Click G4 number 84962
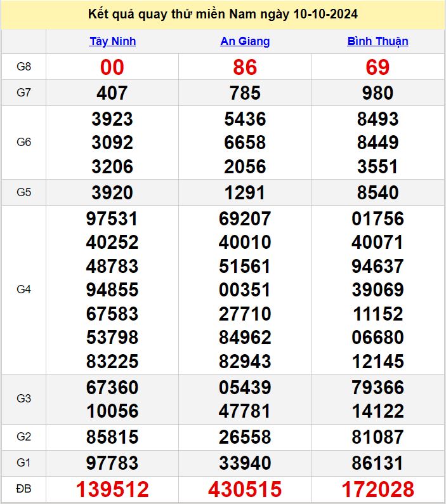 [245, 338]
